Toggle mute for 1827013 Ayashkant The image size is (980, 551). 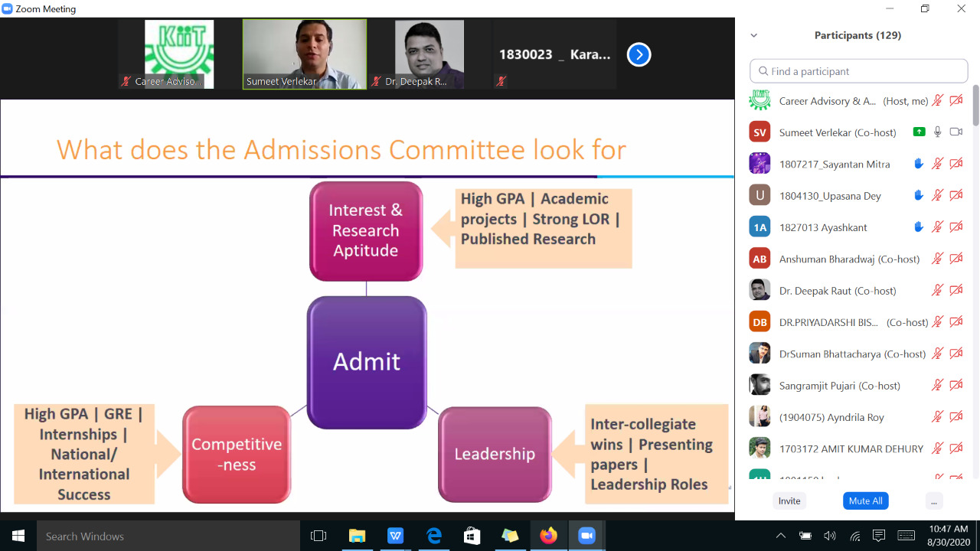(937, 227)
